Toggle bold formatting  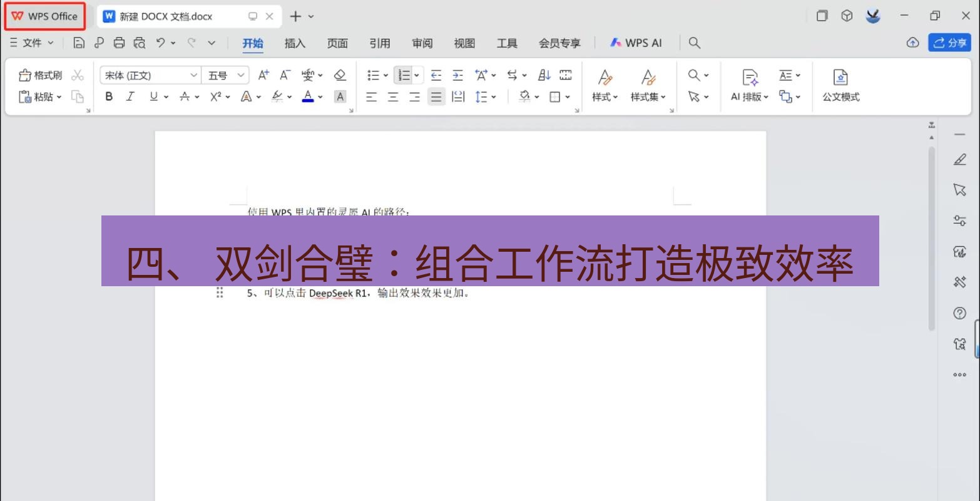[x=109, y=96]
